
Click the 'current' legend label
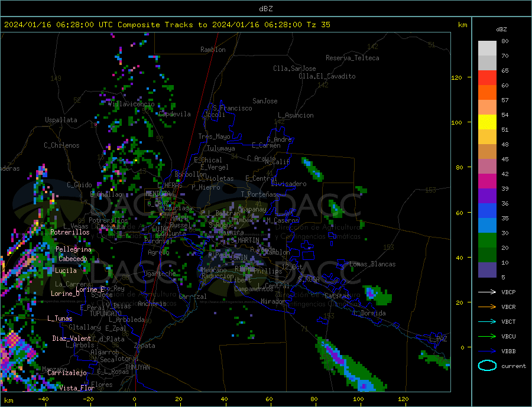coord(514,366)
